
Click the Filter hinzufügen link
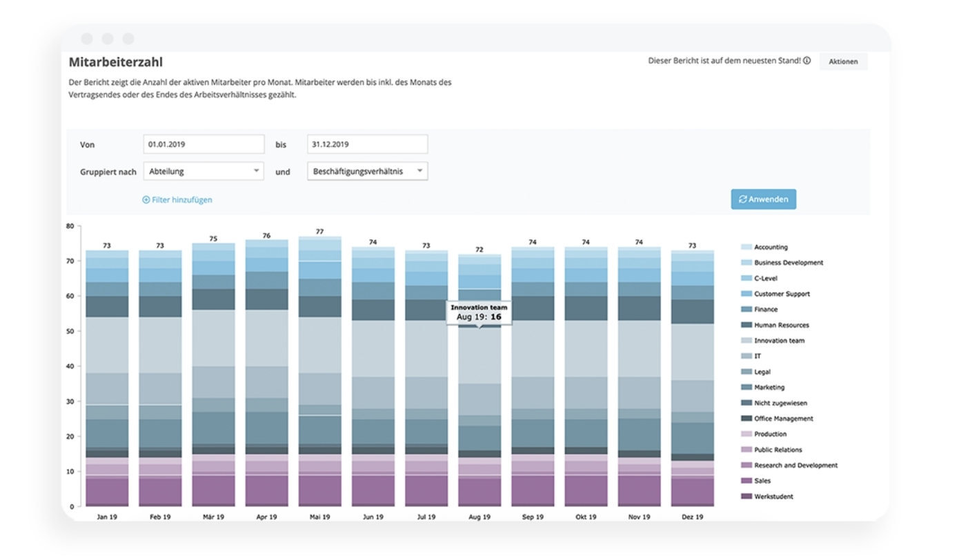181,200
